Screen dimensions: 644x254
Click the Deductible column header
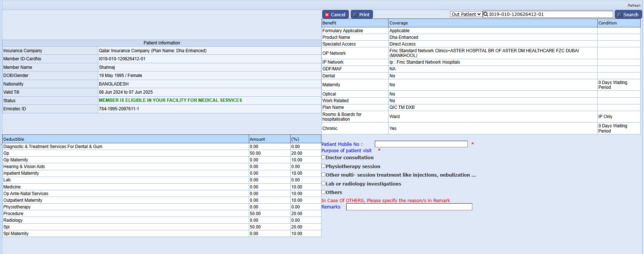[x=14, y=139]
